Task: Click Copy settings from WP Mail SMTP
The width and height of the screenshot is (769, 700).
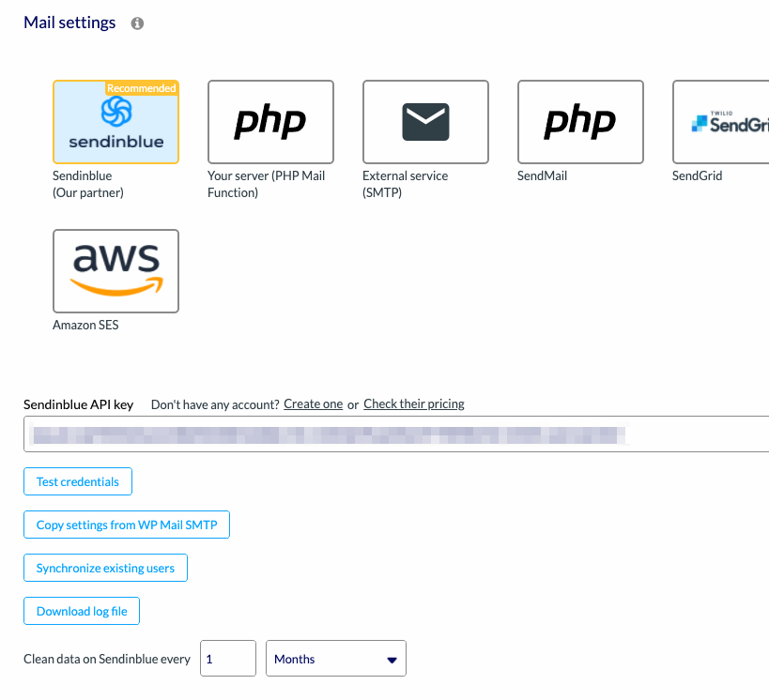Action: pos(127,525)
